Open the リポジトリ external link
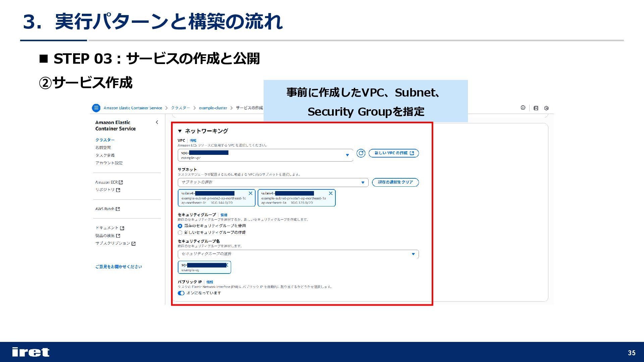The height and width of the screenshot is (362, 644). click(x=108, y=190)
